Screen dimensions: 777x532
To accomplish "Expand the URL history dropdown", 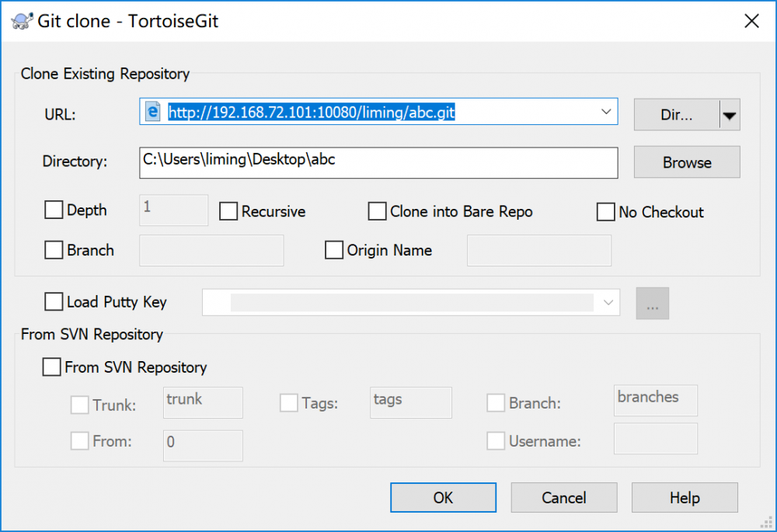I will point(606,112).
